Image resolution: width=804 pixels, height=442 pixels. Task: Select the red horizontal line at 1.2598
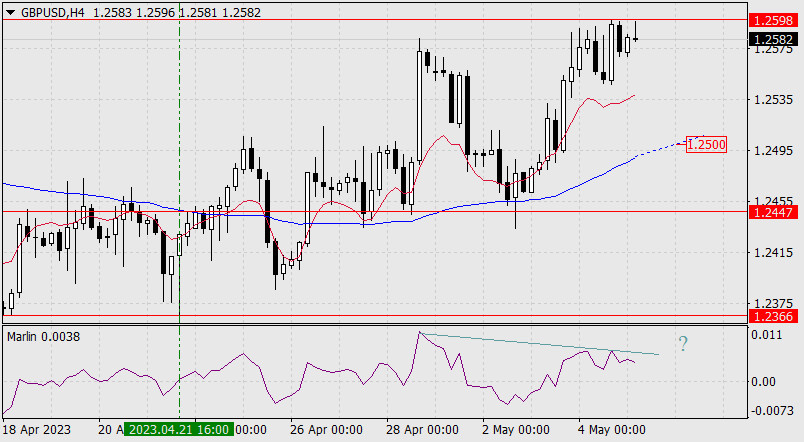tap(374, 19)
